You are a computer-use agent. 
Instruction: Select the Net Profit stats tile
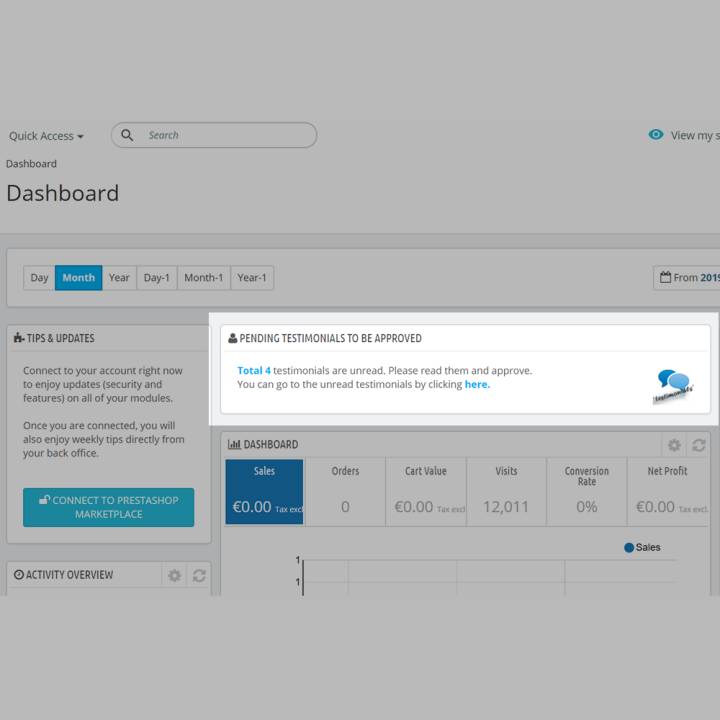coord(668,492)
